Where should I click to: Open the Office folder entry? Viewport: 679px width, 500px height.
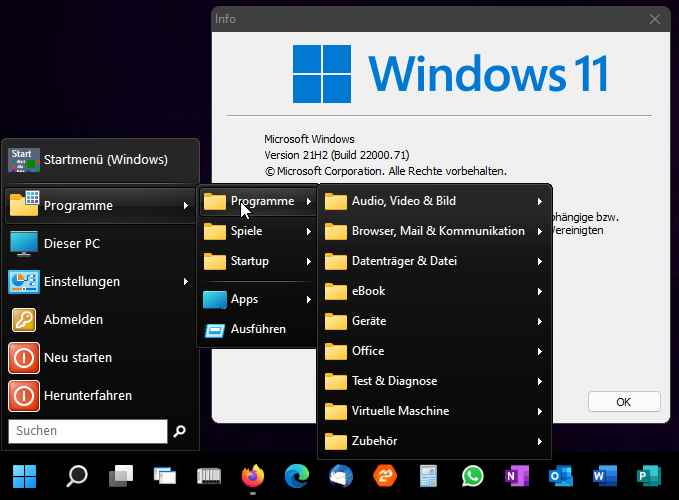coord(434,351)
